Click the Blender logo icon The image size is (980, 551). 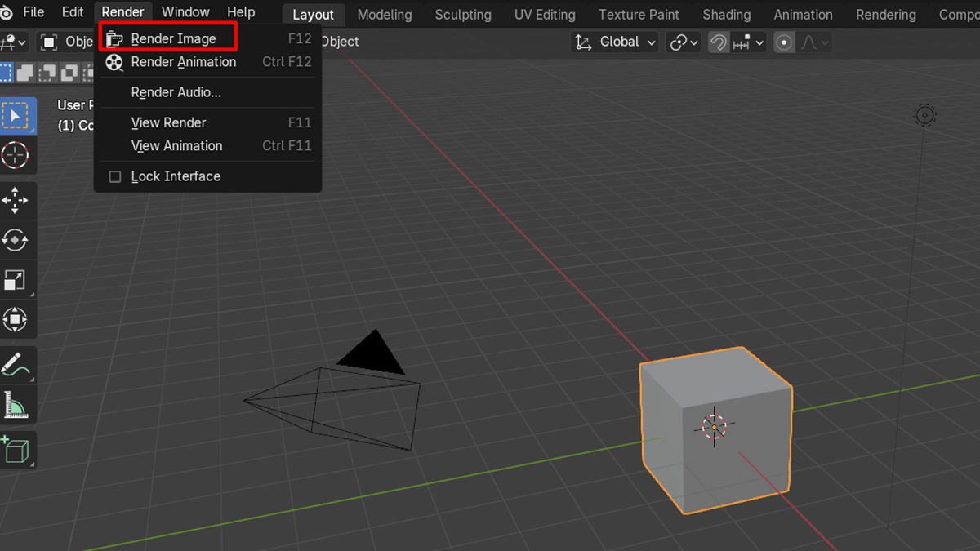[5, 12]
